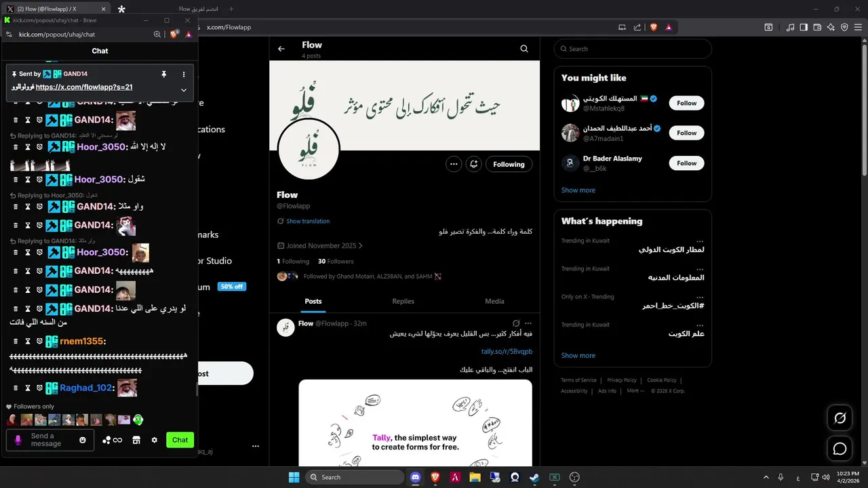The image size is (868, 488).
Task: Open Brave Shields in Kick popout window
Action: point(174,34)
